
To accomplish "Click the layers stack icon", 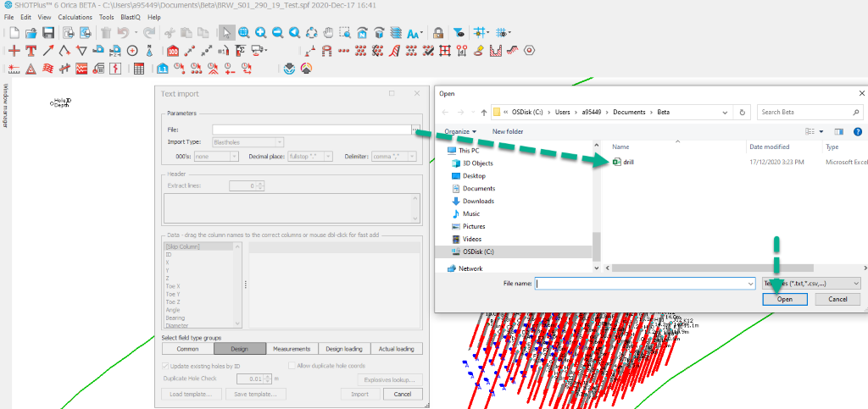I will tap(396, 33).
